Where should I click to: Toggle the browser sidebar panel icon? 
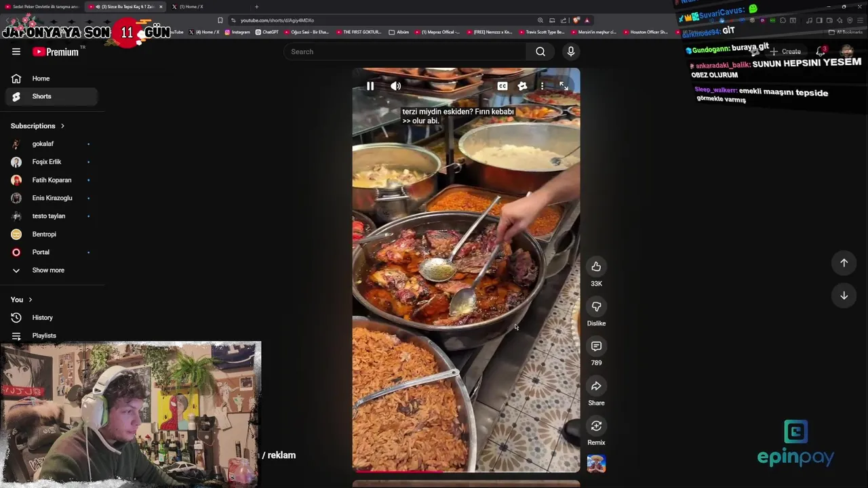(819, 20)
